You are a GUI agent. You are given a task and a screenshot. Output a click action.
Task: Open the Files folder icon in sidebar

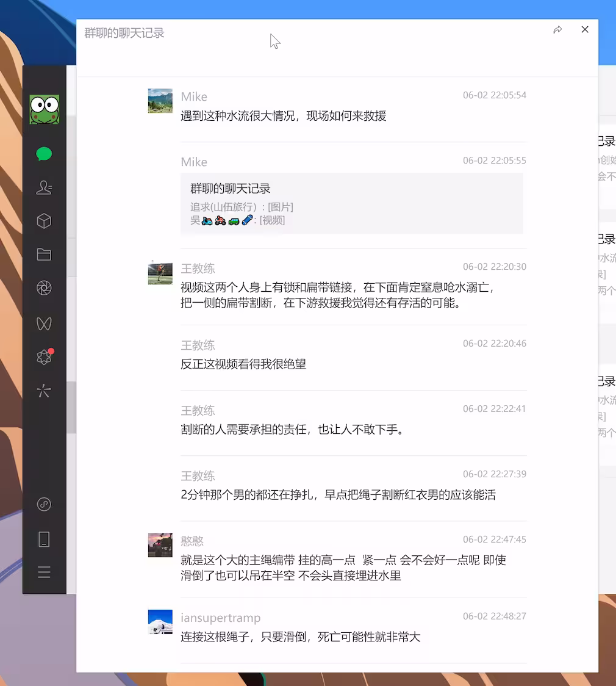(x=44, y=255)
